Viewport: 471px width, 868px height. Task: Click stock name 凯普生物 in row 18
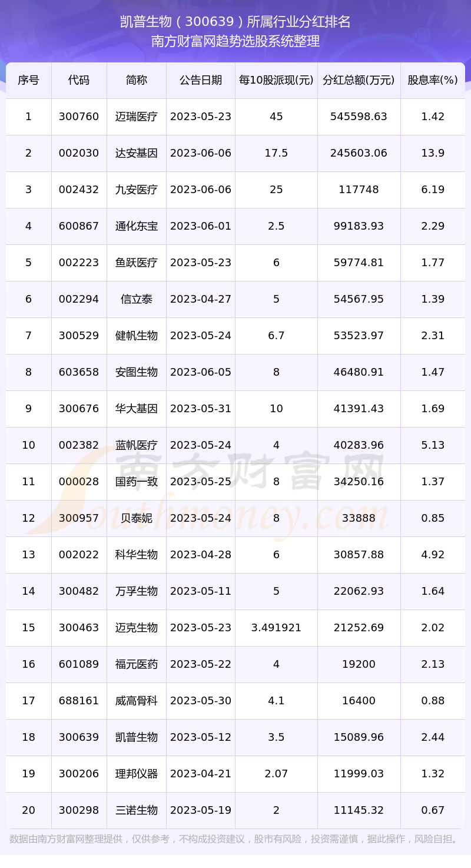tap(137, 737)
